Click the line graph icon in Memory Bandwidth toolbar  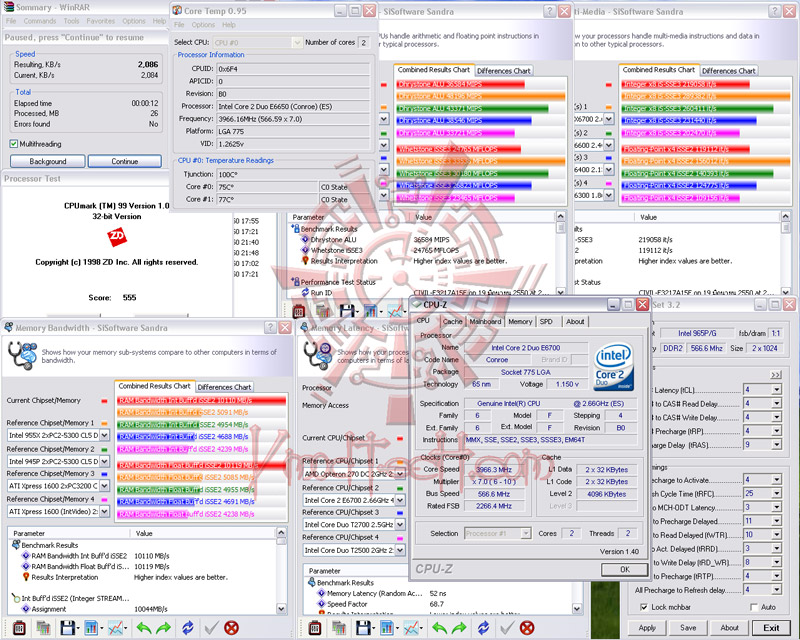point(115,627)
